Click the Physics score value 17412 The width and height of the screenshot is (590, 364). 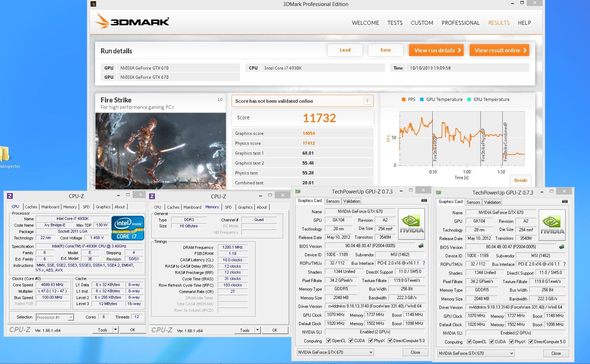coord(309,143)
